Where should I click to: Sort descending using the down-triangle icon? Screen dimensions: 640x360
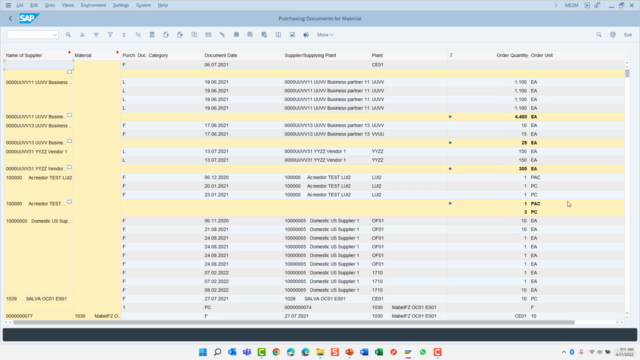(96, 35)
